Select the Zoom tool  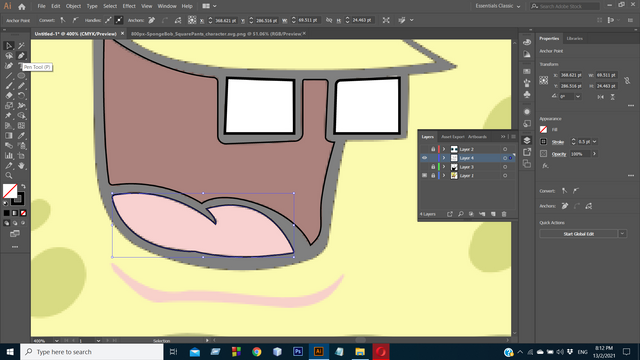(x=9, y=176)
